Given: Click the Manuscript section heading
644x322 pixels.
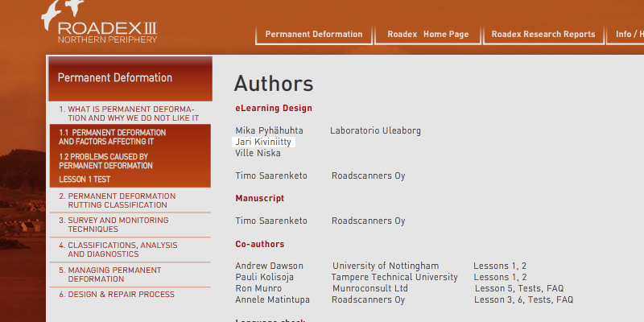Looking at the screenshot, I should pos(259,198).
